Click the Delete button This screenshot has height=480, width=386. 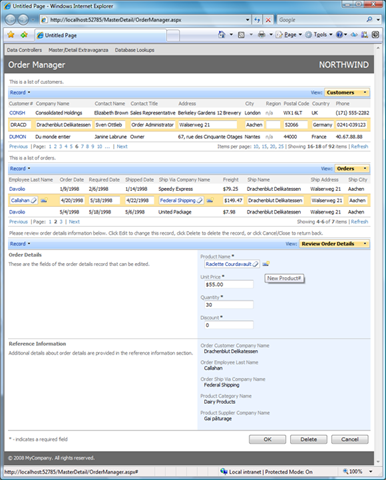click(309, 439)
